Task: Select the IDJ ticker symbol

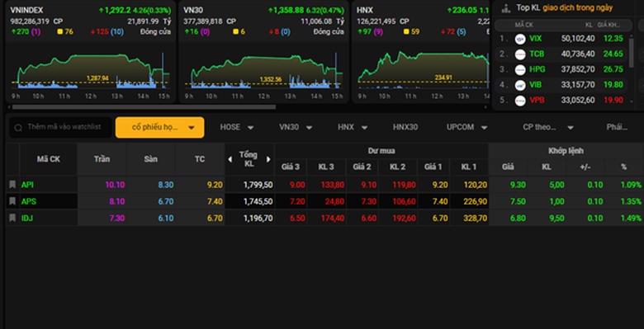Action: click(x=27, y=219)
